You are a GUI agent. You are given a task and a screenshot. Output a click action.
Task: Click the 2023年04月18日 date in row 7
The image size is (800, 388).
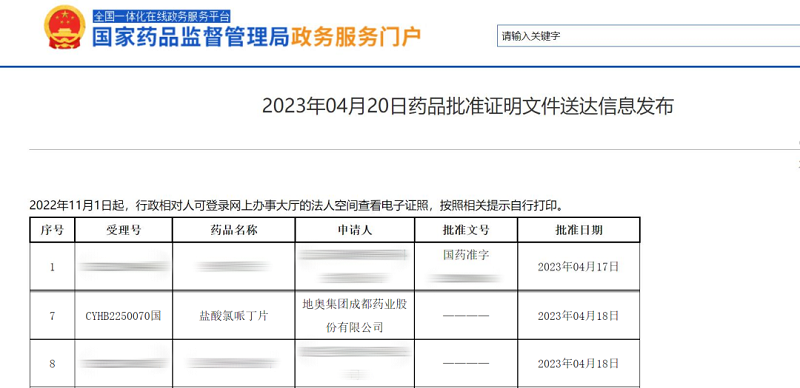(x=579, y=316)
